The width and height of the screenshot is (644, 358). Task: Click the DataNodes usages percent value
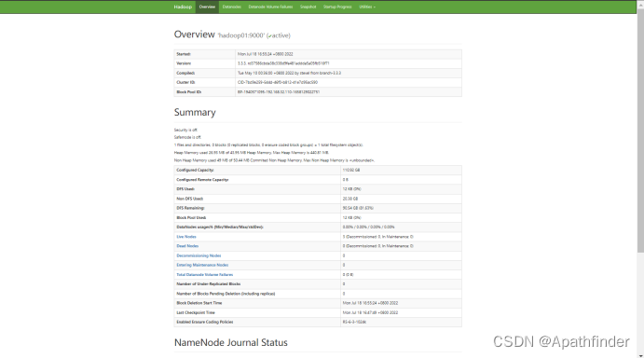(368, 227)
